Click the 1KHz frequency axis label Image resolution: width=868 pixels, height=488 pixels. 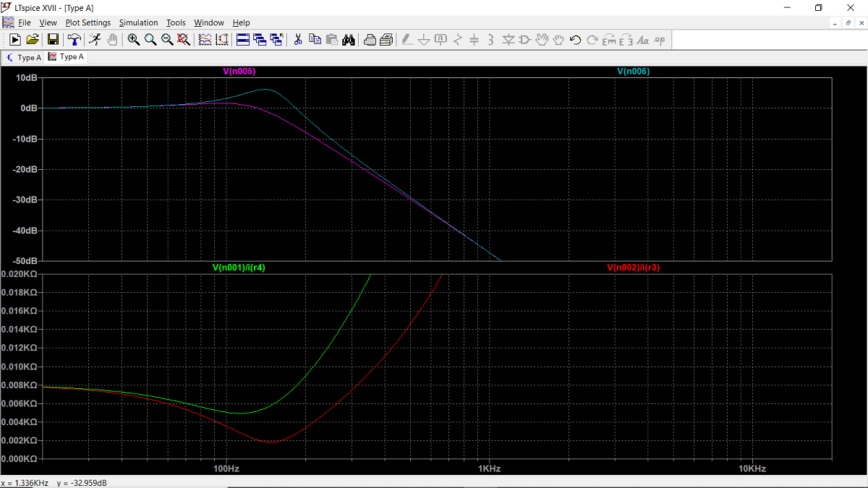488,468
